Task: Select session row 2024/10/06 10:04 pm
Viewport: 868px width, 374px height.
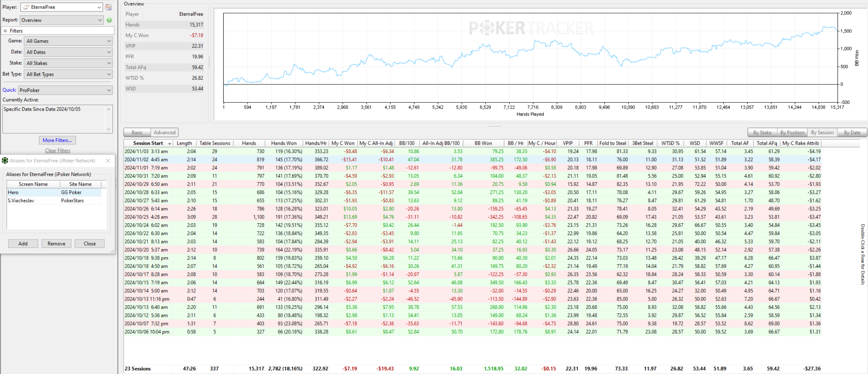Action: [x=472, y=332]
